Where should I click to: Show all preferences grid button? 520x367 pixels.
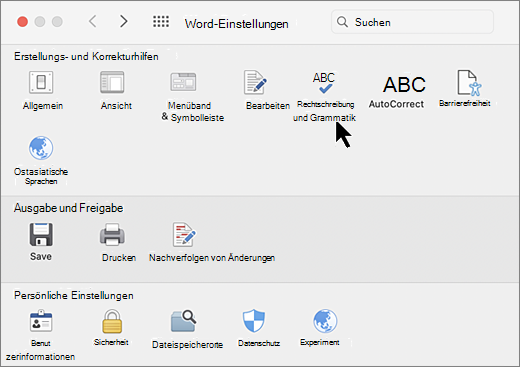pos(161,22)
